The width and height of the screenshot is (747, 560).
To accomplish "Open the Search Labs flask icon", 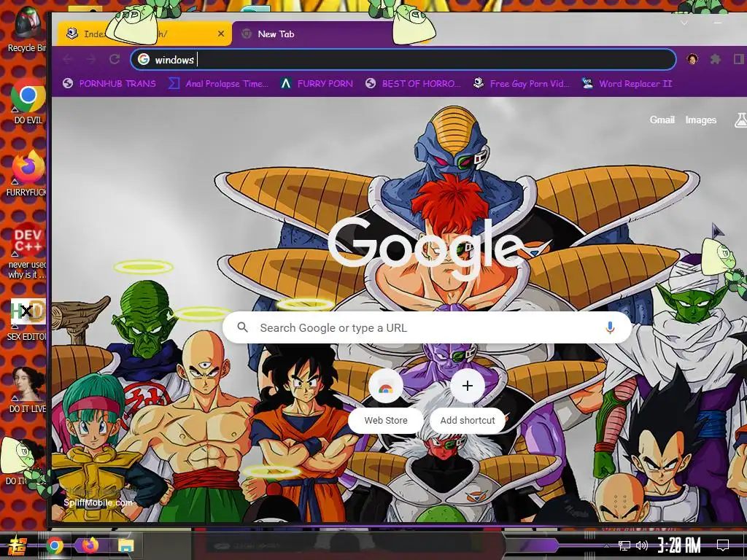I will pyautogui.click(x=741, y=120).
